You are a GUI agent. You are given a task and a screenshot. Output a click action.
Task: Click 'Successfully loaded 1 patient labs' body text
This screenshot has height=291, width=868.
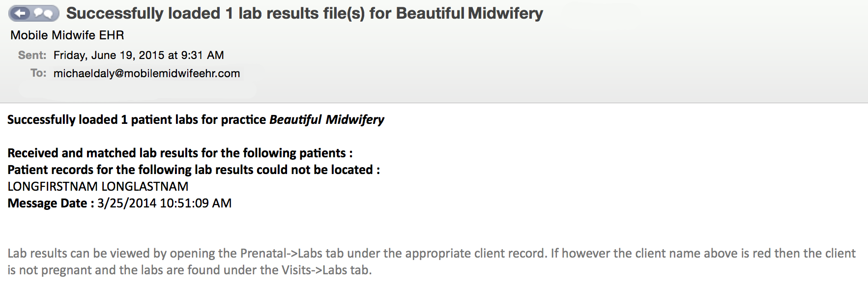137,119
